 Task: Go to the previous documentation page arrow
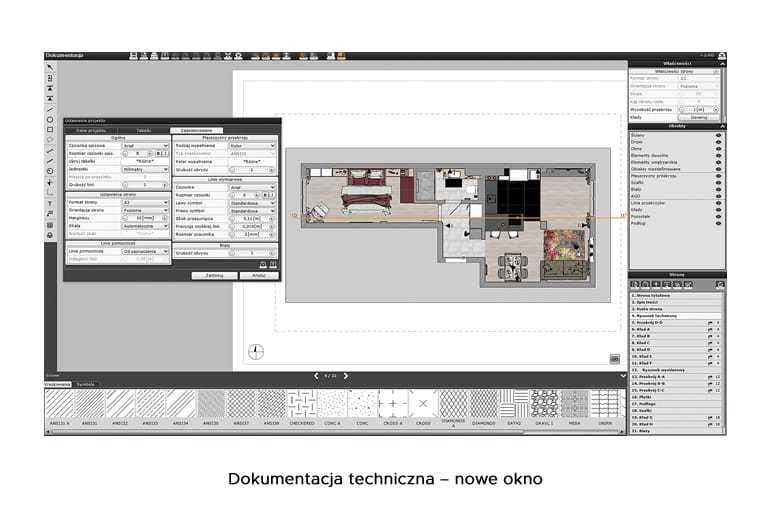click(316, 376)
